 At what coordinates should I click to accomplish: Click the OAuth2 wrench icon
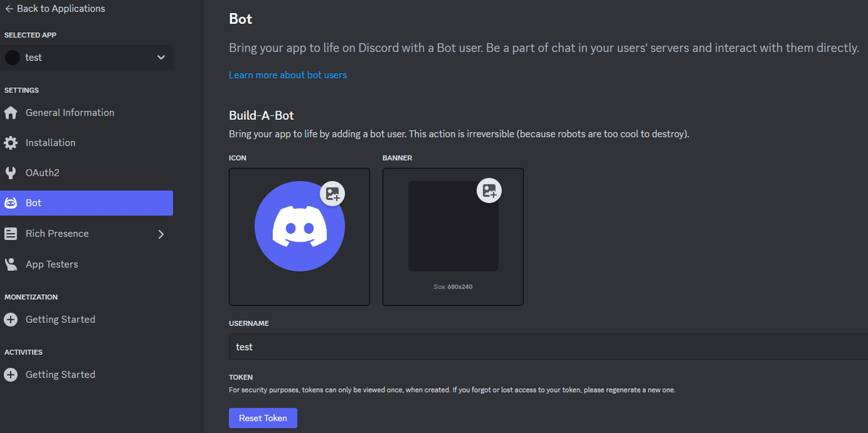[x=11, y=173]
